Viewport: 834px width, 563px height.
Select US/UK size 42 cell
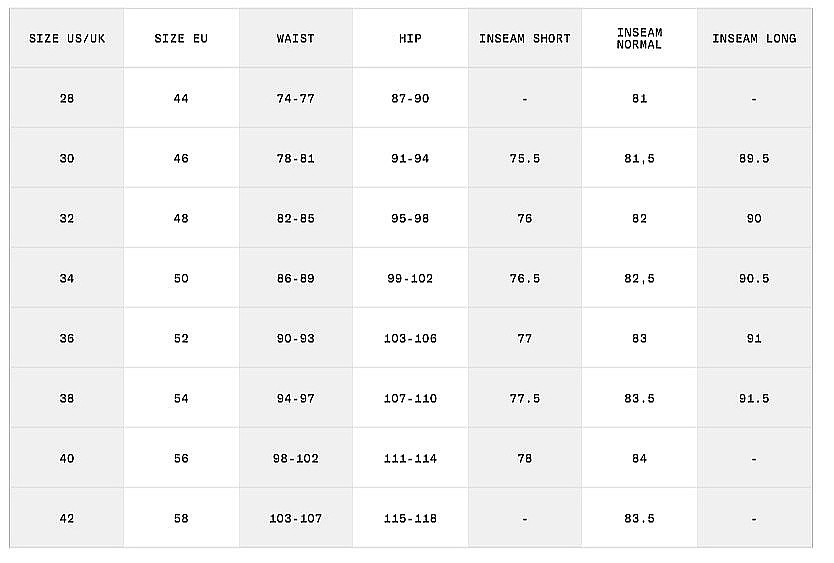coord(67,519)
